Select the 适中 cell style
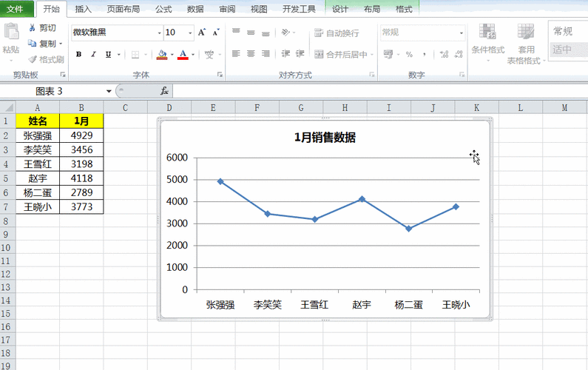588x370 pixels. [x=568, y=50]
